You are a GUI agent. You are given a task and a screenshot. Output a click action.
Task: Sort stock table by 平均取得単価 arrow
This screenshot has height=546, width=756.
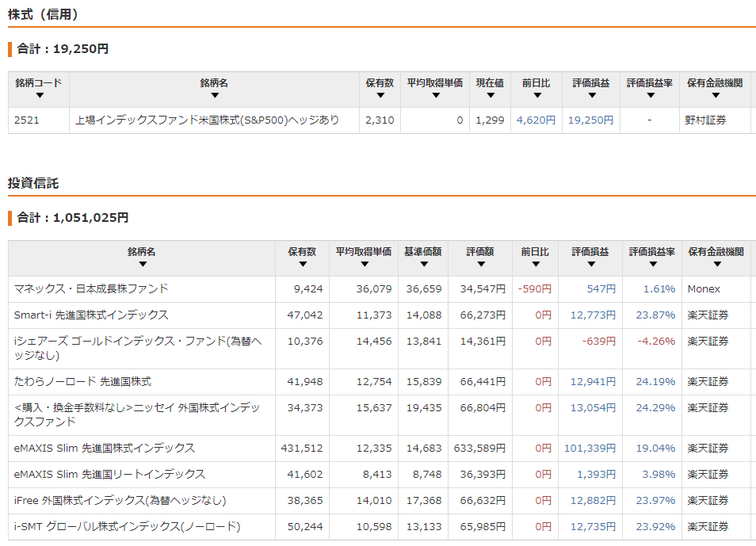pyautogui.click(x=436, y=96)
